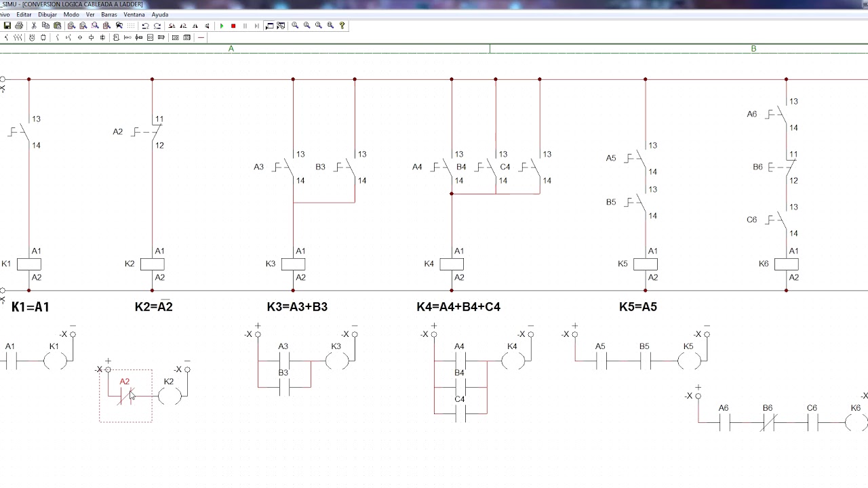Click the Paste clipboard icon

point(57,26)
